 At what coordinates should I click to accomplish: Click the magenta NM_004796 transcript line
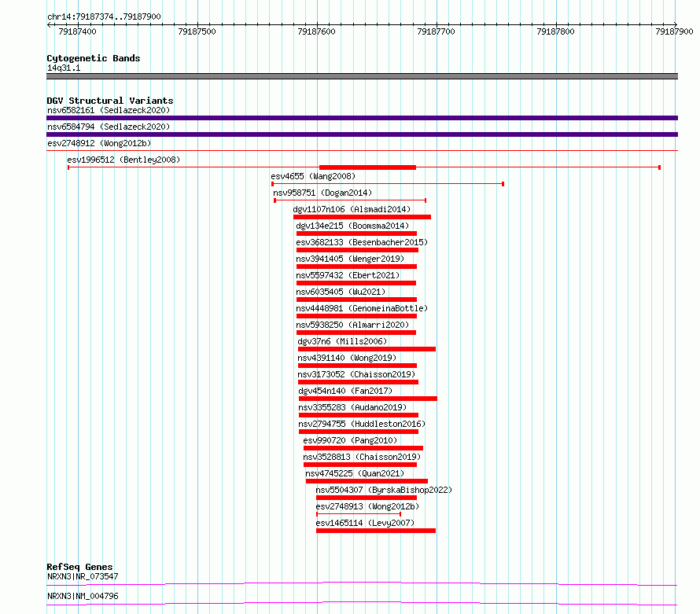coord(362,603)
